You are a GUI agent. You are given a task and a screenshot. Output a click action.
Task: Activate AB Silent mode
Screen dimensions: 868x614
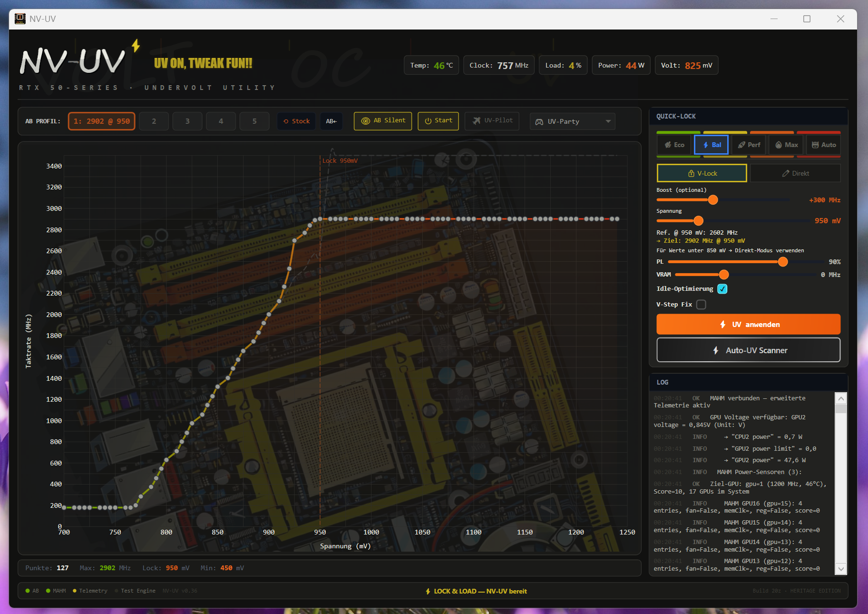click(x=383, y=121)
